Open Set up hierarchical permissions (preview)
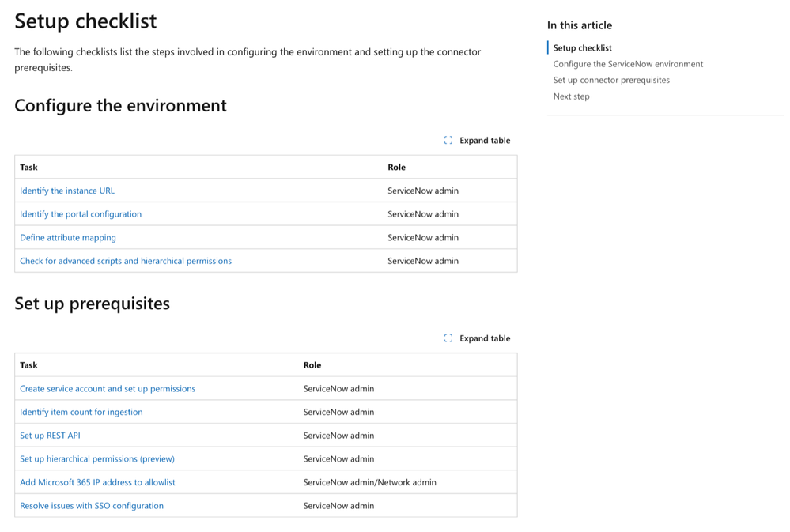Screen dimensions: 790x532 [97, 458]
